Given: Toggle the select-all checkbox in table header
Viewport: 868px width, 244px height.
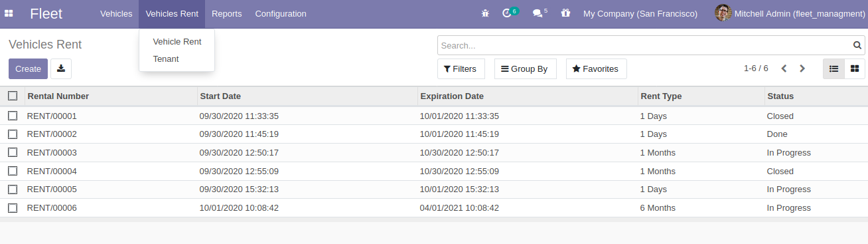Looking at the screenshot, I should [13, 96].
